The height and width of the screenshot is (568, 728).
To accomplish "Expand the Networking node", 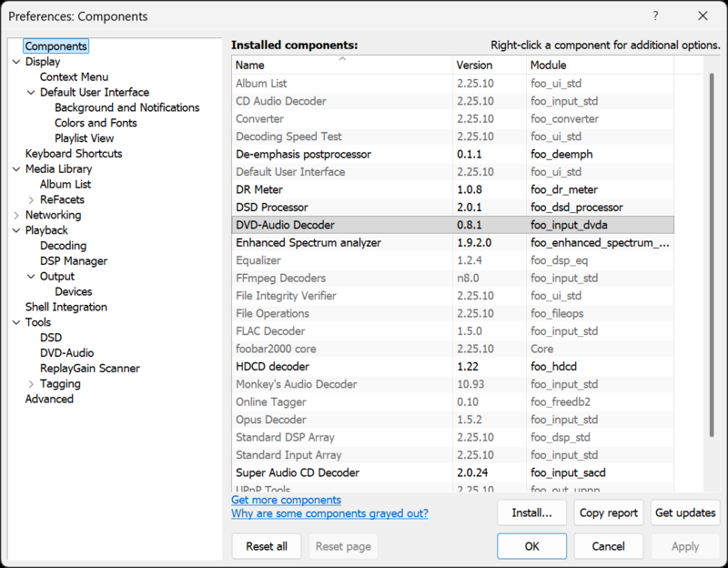I will [x=16, y=215].
